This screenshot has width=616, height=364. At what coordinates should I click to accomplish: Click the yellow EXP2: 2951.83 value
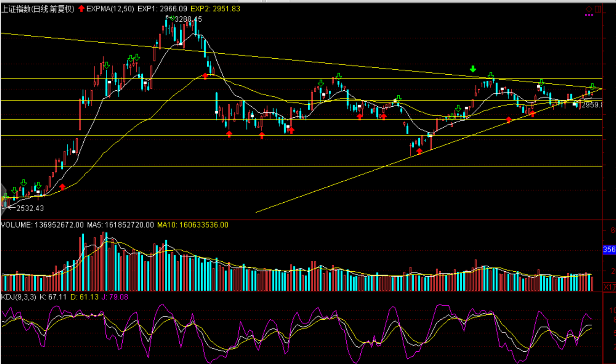[x=215, y=9]
